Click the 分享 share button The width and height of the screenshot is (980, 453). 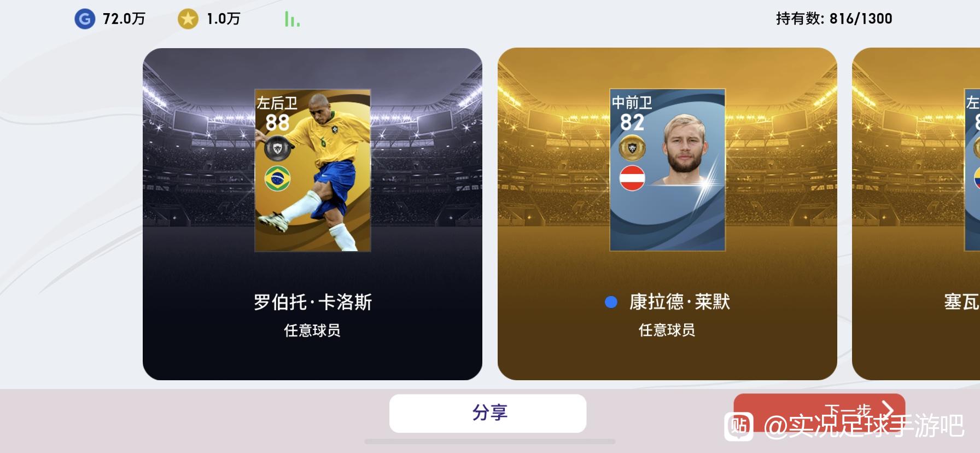point(488,413)
